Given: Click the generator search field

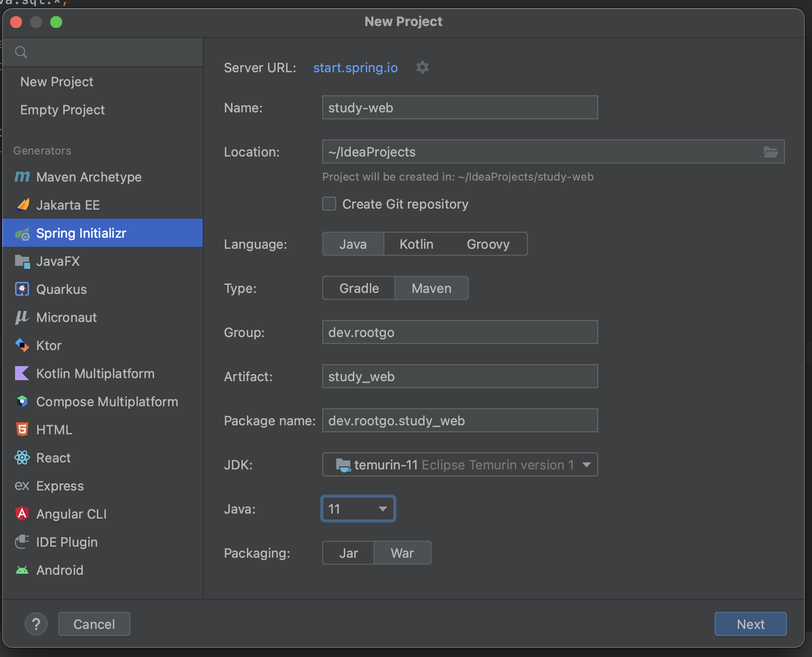Looking at the screenshot, I should click(x=102, y=52).
